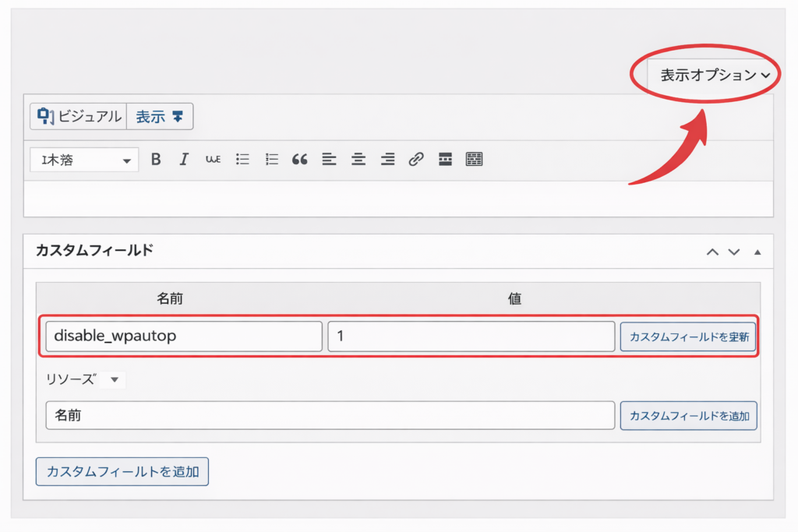Insert a hyperlink

click(x=416, y=159)
